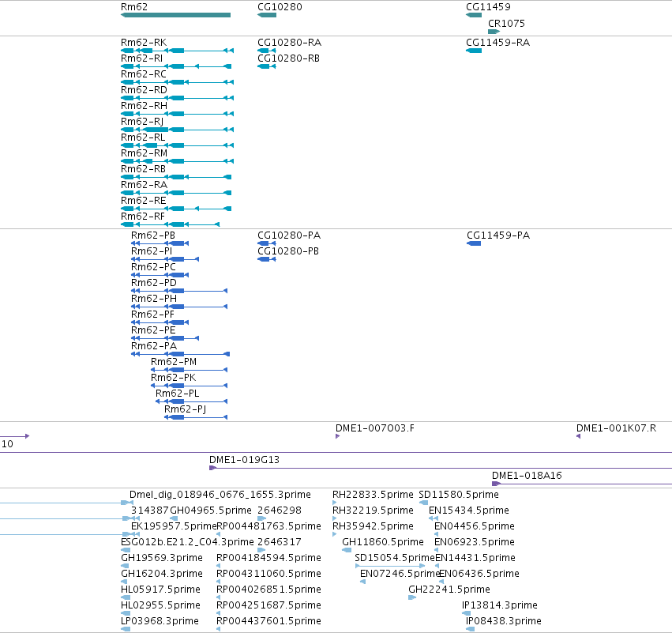Viewport: 672px width, 633px height.
Task: Select EK195957.5prime EST label
Action: point(174,526)
